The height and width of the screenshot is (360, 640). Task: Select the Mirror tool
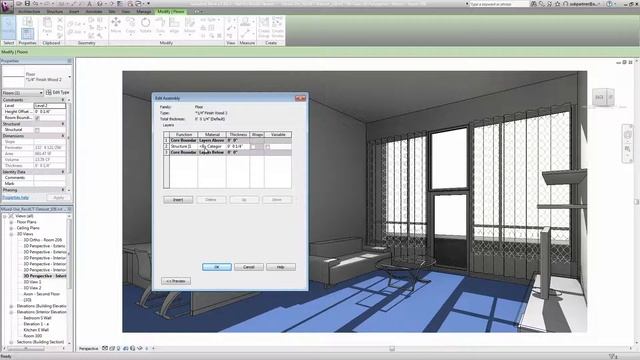[x=190, y=25]
